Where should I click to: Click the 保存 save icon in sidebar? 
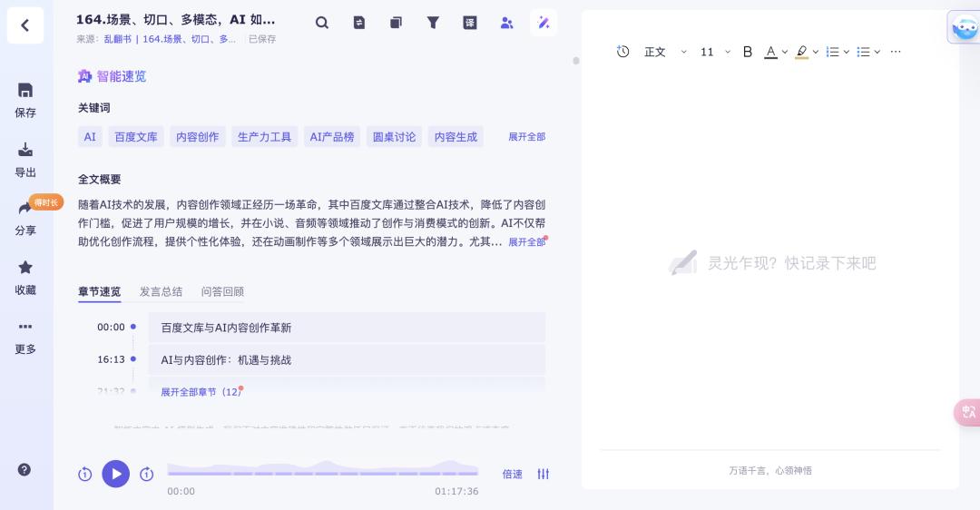click(25, 91)
